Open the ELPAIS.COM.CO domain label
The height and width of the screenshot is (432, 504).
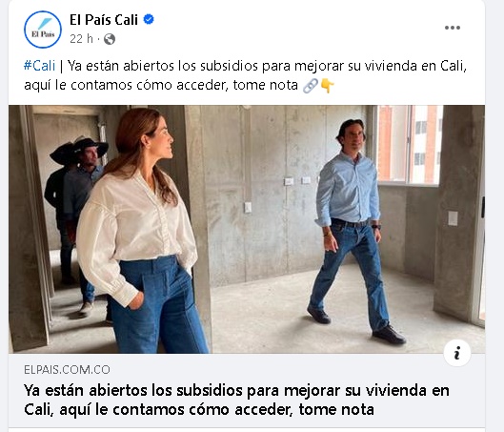point(67,370)
